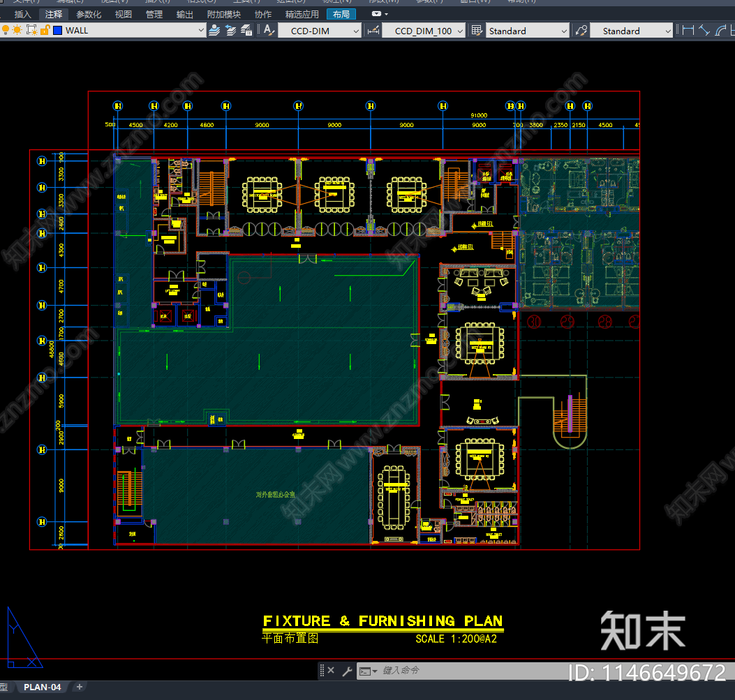Screen dimensions: 735x700
Task: Expand the CCD-DIM text style dropdown
Action: click(356, 31)
